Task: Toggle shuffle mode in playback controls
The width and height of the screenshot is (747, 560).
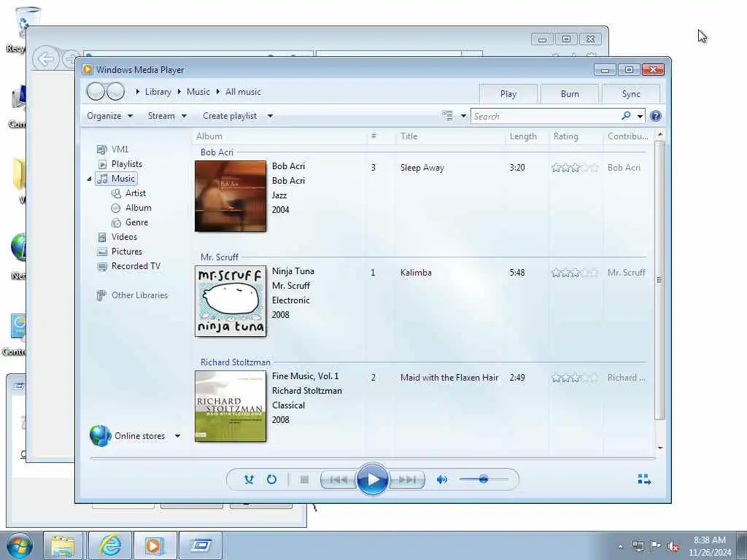Action: (249, 479)
